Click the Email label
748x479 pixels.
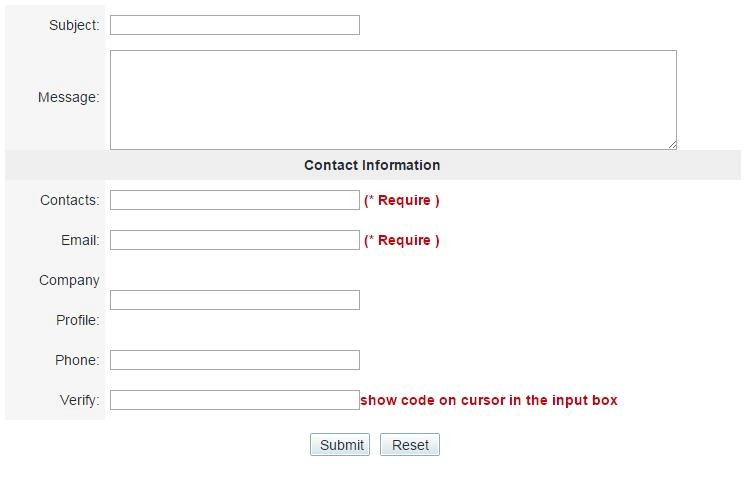(80, 240)
